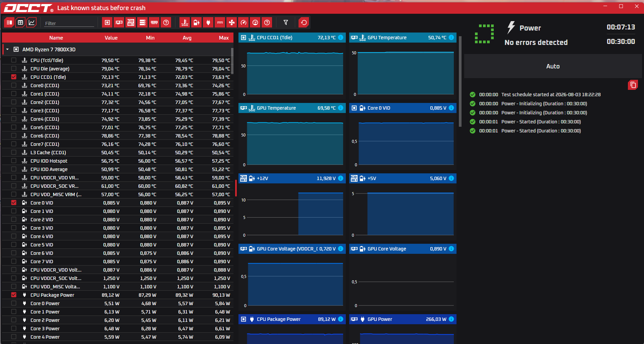
Task: Check the CPU IOD Average sensor box
Action: 14,169
